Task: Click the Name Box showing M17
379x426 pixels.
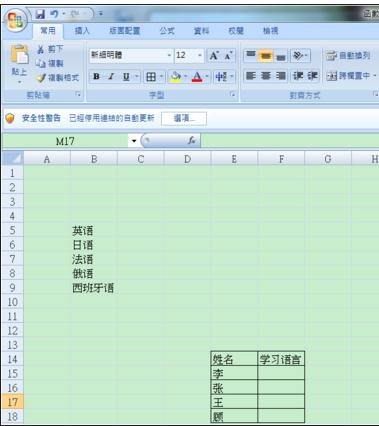Action: (x=65, y=141)
